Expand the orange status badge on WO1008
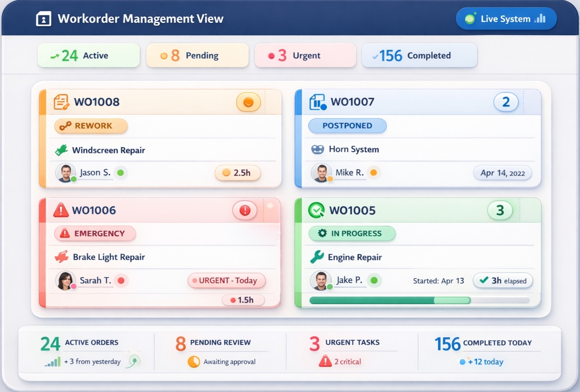 point(248,102)
